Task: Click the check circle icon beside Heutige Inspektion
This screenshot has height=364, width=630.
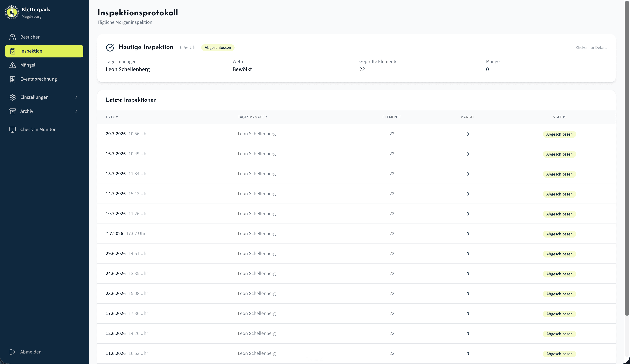Action: tap(110, 47)
